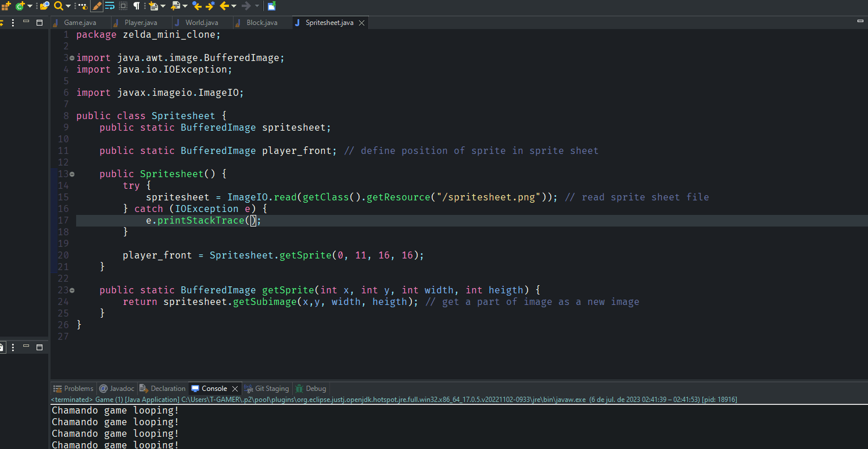Collapse the imports fold at line 3
The image size is (868, 449).
tap(72, 58)
